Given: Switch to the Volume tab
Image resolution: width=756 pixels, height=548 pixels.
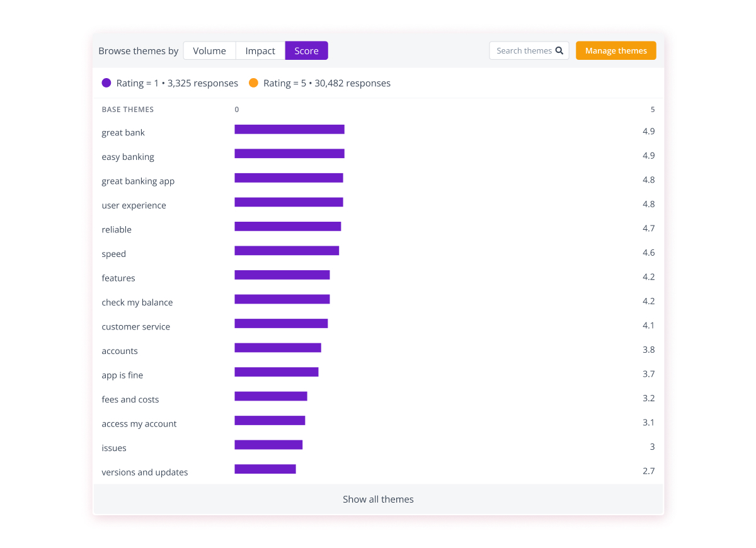Looking at the screenshot, I should [x=209, y=50].
